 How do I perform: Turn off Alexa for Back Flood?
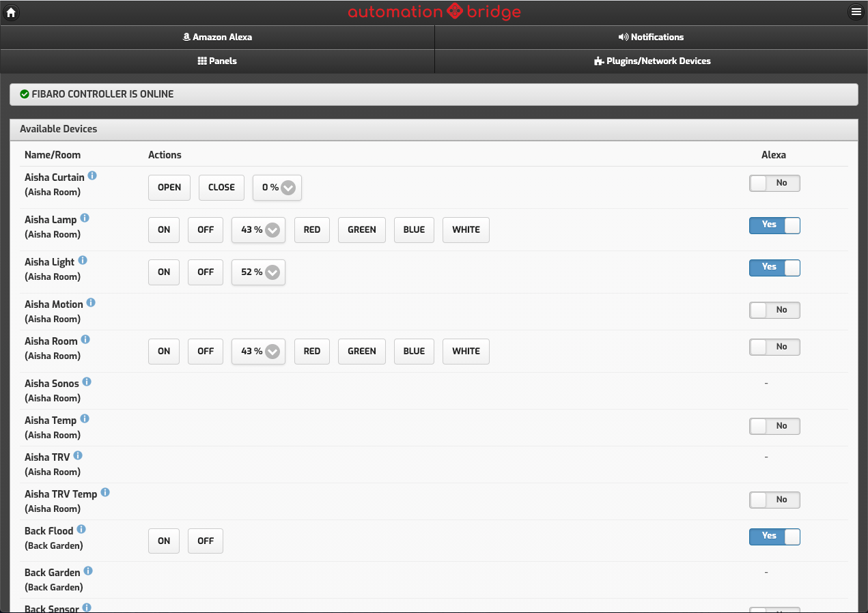[774, 537]
